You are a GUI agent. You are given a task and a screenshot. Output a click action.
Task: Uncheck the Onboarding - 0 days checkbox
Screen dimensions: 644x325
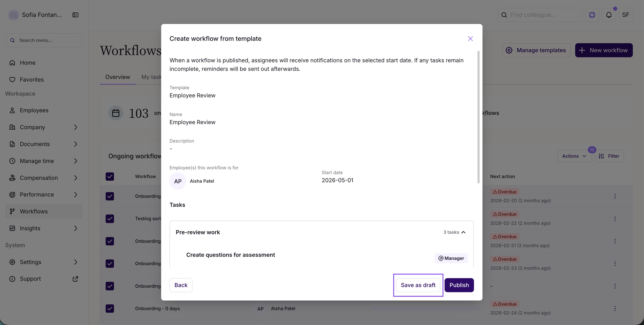click(x=110, y=309)
